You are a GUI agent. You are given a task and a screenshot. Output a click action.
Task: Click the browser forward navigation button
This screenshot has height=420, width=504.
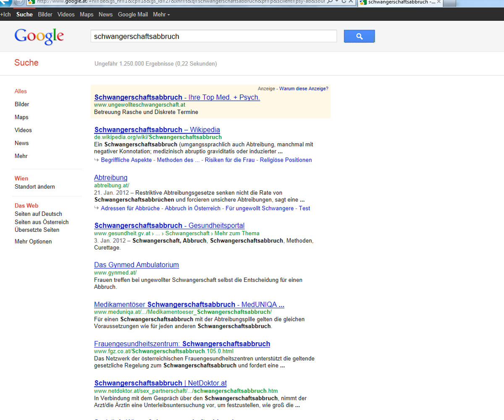19,2
